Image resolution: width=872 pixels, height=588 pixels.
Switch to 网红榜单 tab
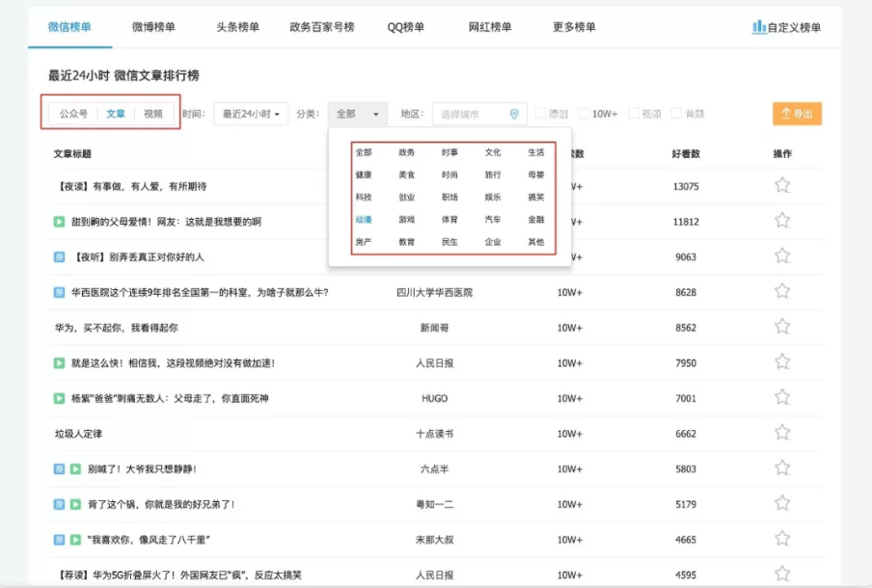click(x=490, y=27)
